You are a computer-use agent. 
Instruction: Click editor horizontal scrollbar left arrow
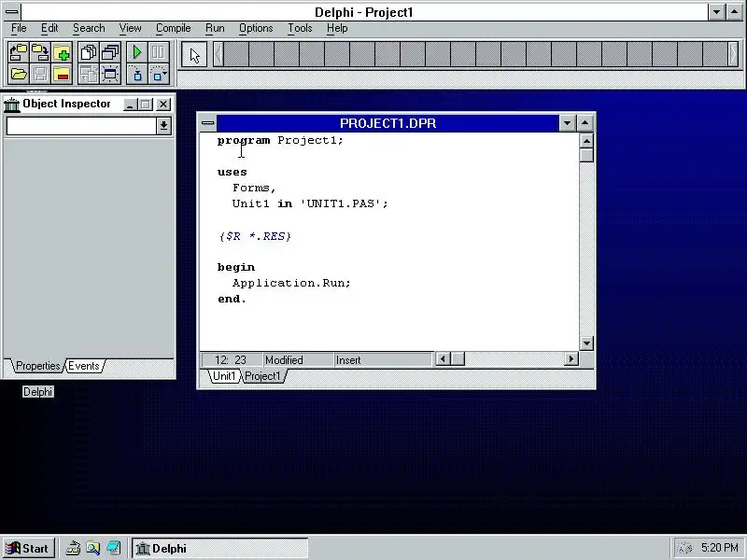coord(443,358)
